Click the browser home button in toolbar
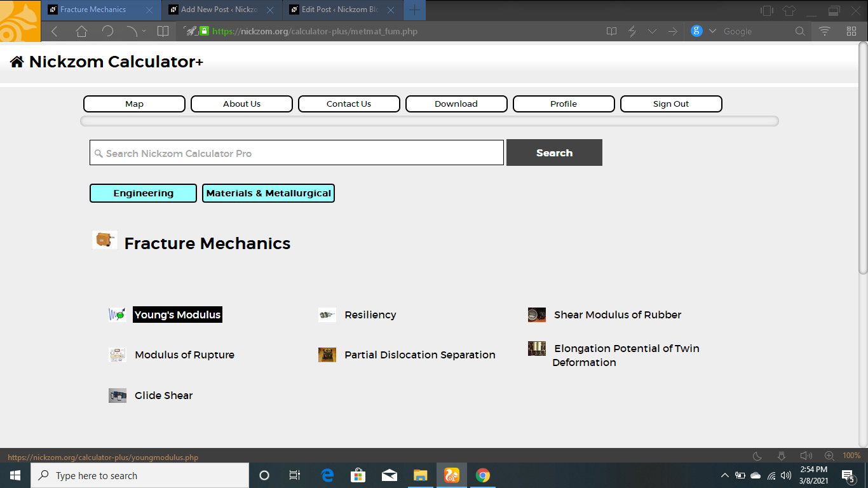Image resolution: width=868 pixels, height=488 pixels. pos(81,31)
